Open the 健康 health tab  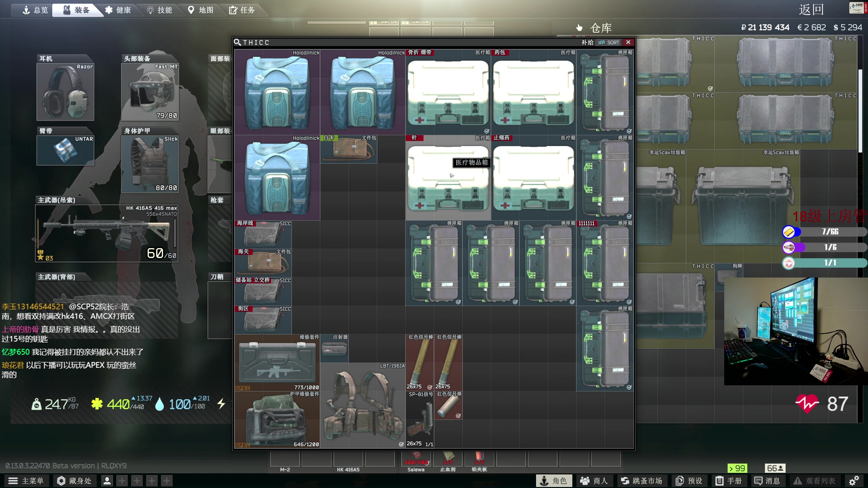(x=118, y=10)
